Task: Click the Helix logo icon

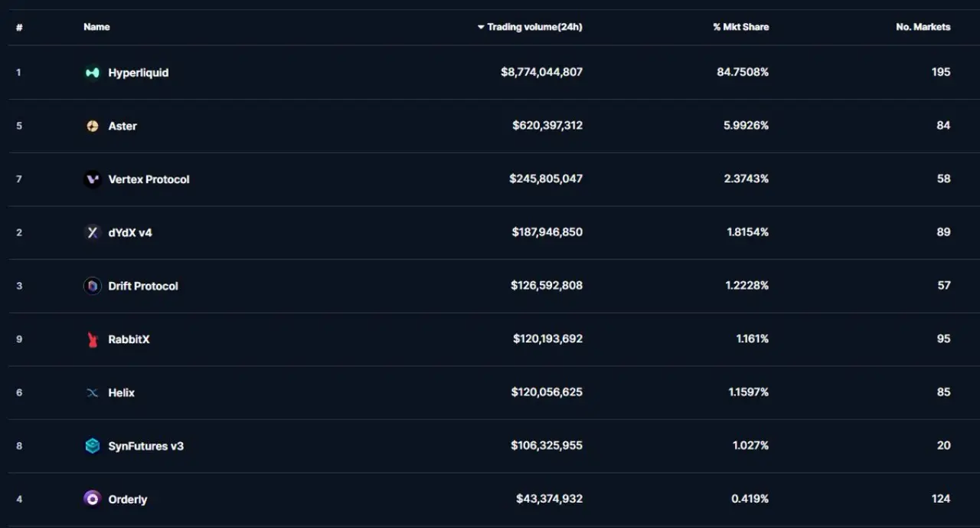Action: pyautogui.click(x=93, y=392)
